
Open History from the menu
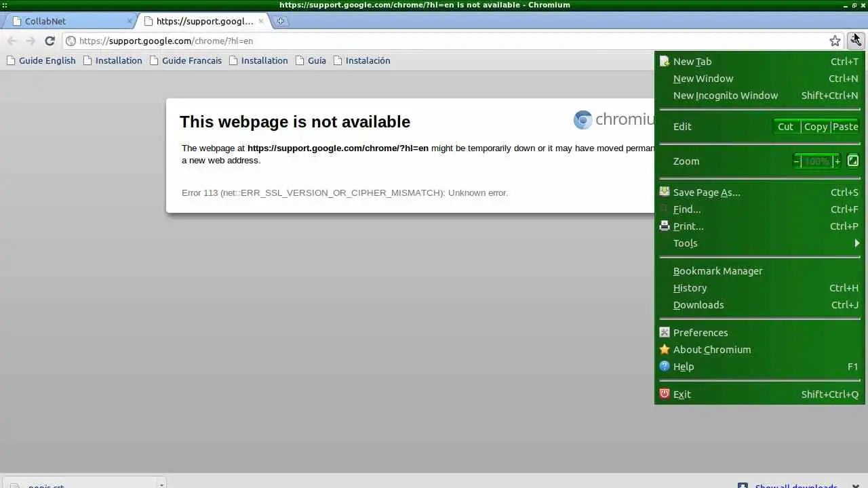759,288
